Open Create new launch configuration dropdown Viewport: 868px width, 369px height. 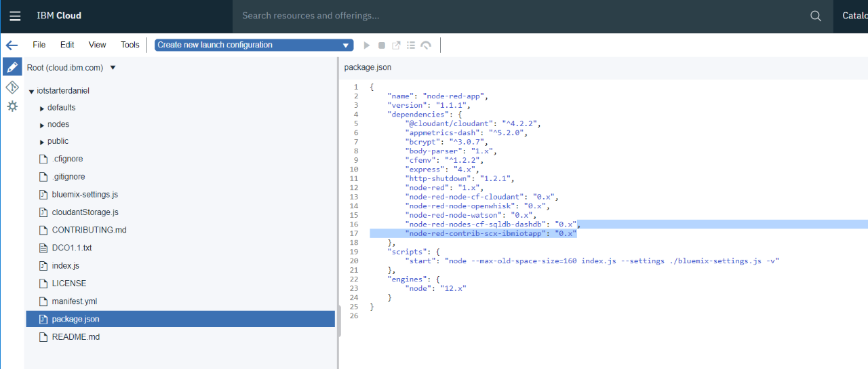point(254,45)
